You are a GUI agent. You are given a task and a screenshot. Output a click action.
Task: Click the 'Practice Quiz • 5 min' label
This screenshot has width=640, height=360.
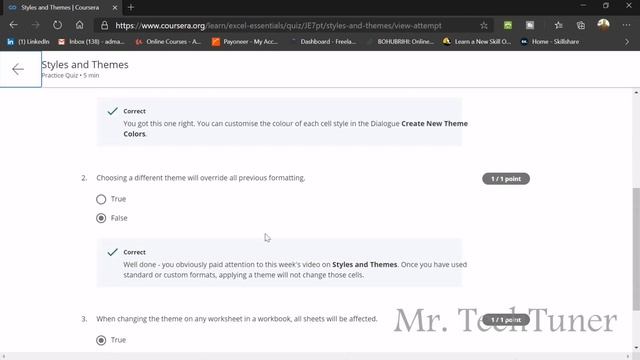tap(70, 76)
